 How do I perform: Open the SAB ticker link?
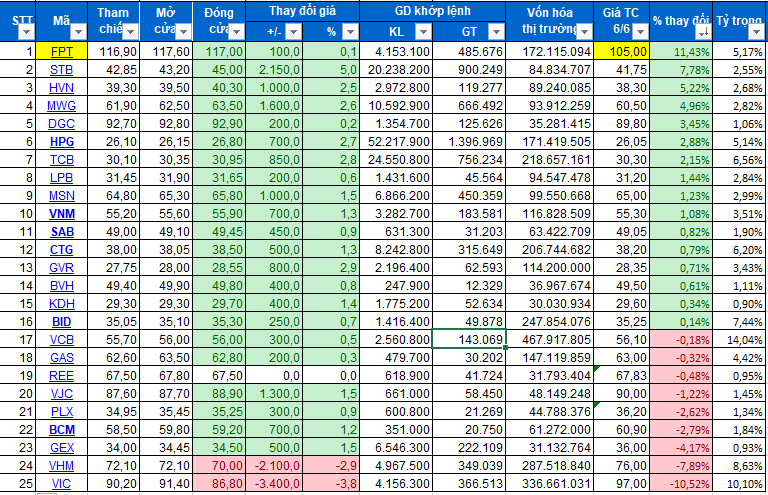click(62, 232)
